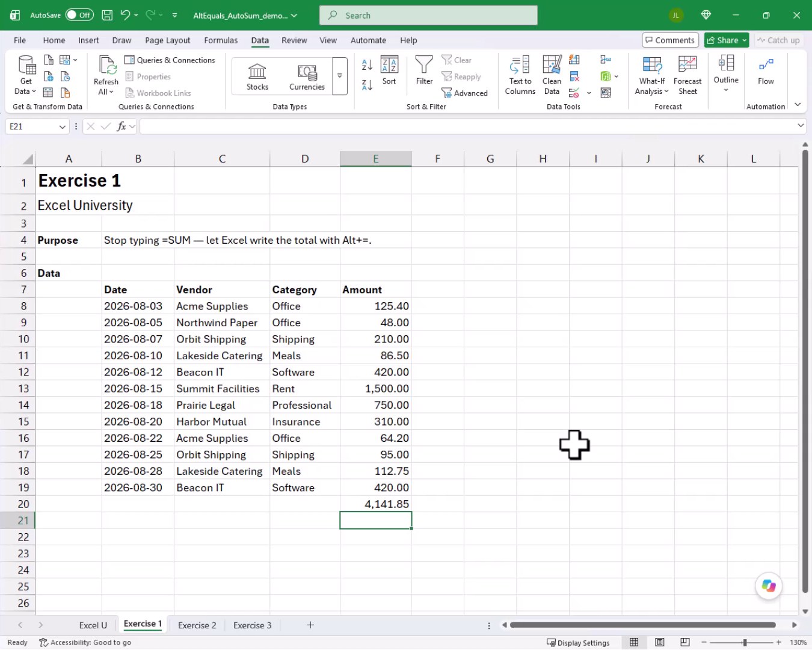
Task: Apply Filter using the funnel icon
Action: pos(424,70)
